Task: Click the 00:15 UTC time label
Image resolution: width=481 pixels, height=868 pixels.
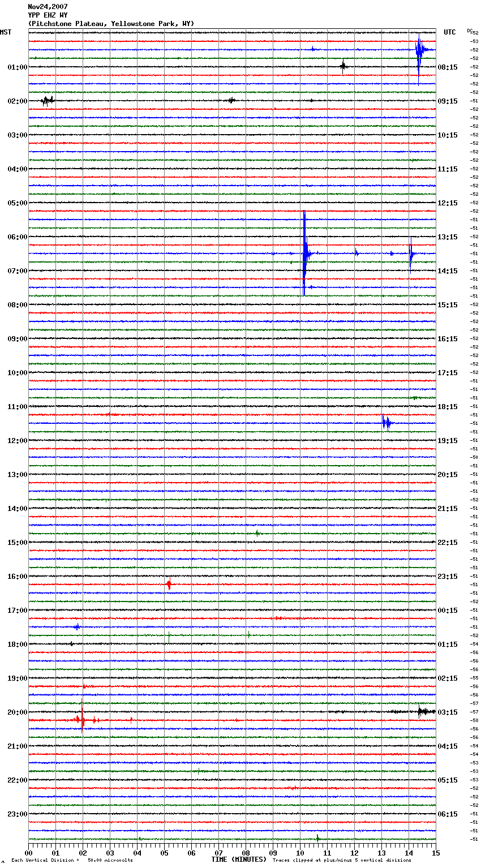Action: coord(448,611)
